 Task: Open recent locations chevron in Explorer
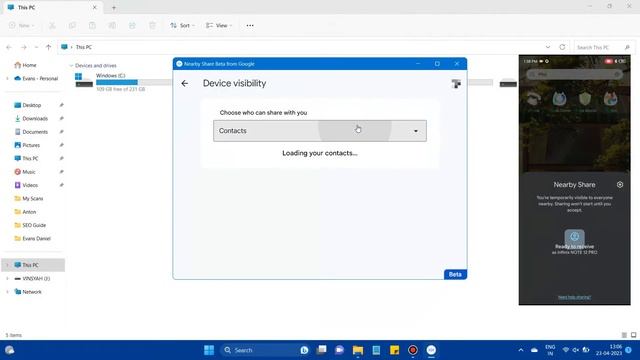36,47
